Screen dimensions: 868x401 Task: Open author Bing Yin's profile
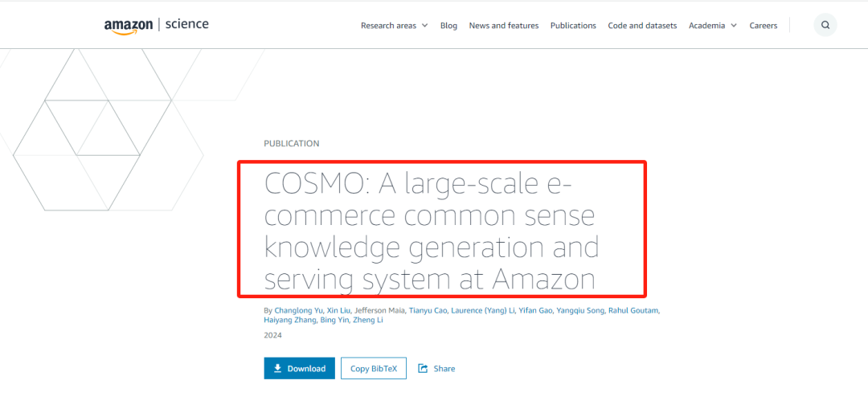tap(334, 320)
